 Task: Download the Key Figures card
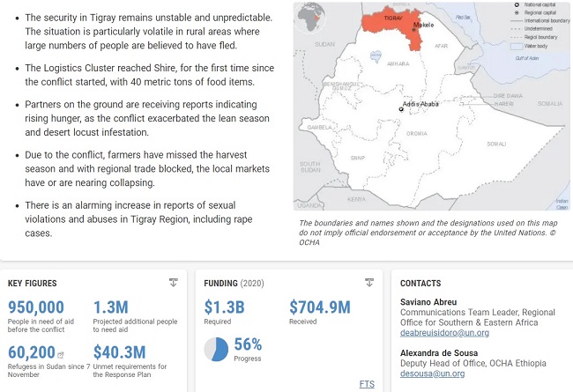[173, 283]
